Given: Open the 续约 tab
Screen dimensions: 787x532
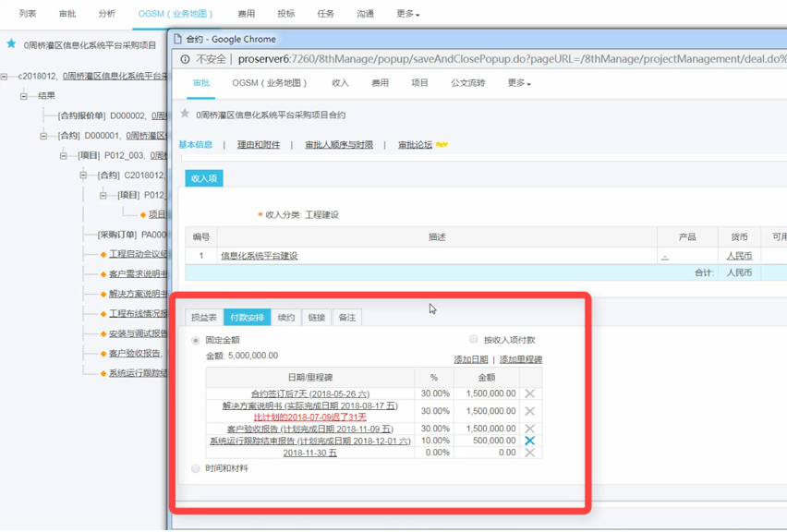Looking at the screenshot, I should pyautogui.click(x=286, y=318).
